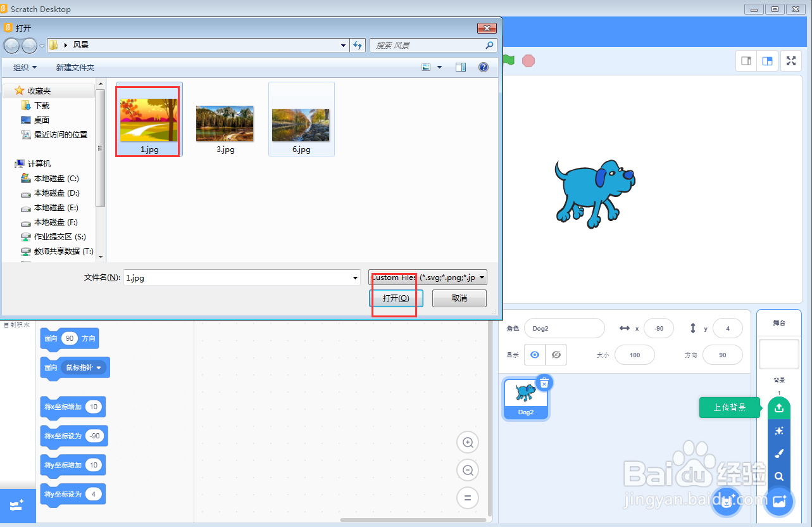Click the change view icon
The image size is (812, 527).
pos(426,67)
